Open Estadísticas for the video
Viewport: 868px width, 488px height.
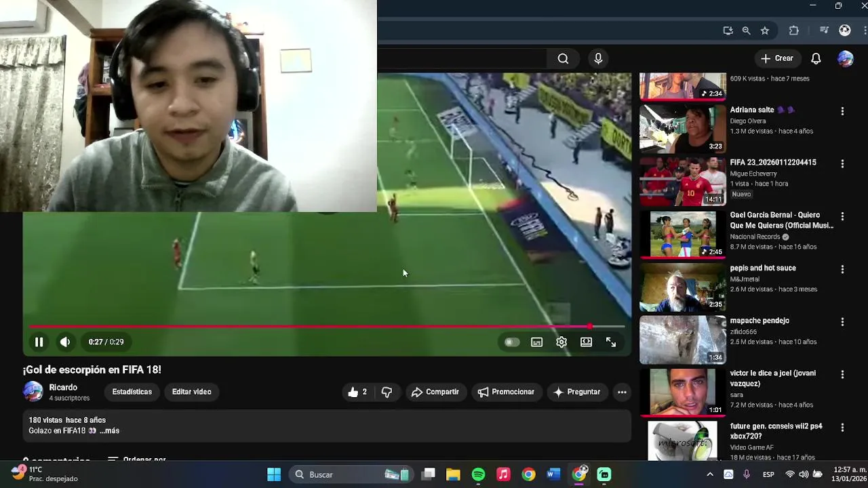132,392
